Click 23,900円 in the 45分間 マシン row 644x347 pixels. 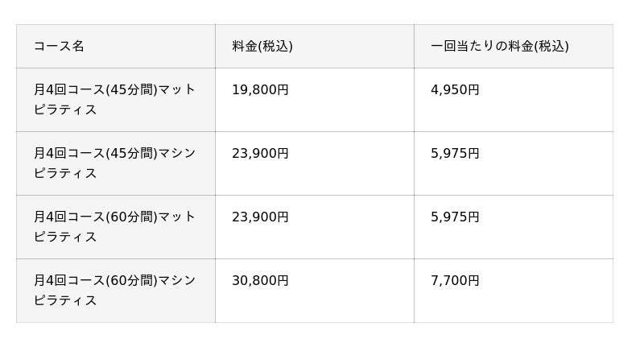(260, 154)
